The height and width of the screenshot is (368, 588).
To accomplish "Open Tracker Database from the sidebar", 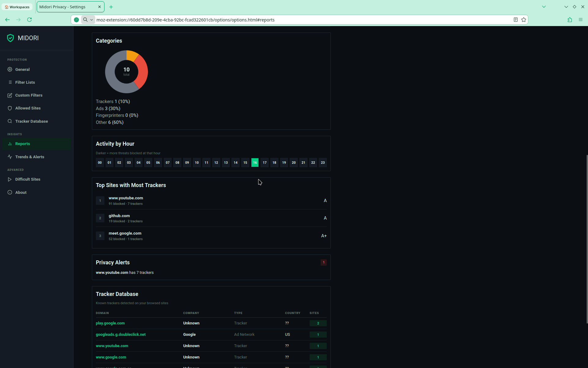I will tap(37, 121).
